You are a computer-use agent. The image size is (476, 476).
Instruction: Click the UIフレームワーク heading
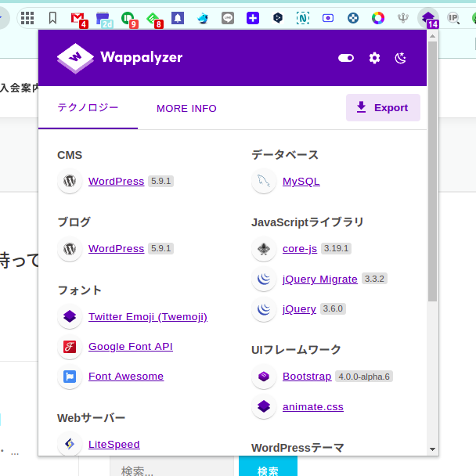[x=296, y=350]
